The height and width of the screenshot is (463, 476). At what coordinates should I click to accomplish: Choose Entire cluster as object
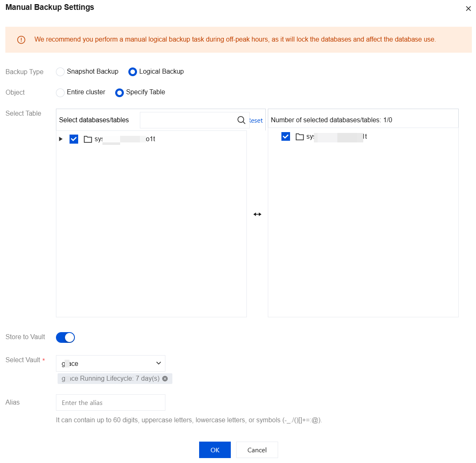(60, 93)
